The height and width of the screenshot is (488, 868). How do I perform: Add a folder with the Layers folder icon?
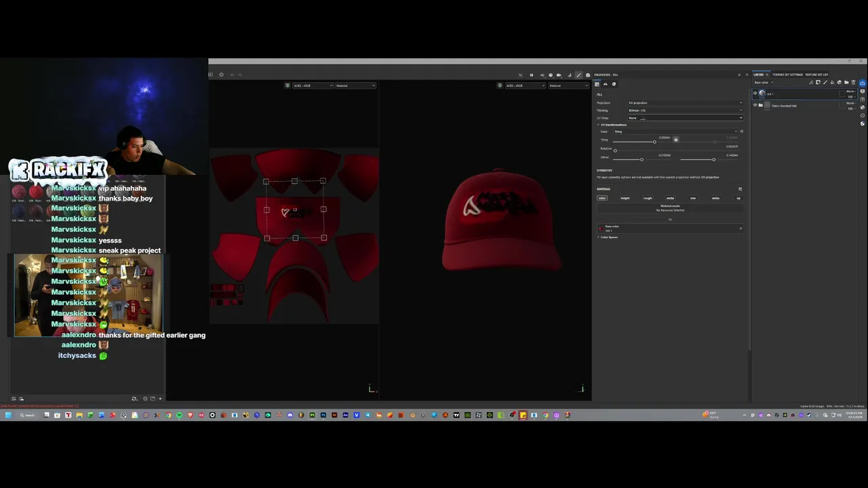click(846, 83)
